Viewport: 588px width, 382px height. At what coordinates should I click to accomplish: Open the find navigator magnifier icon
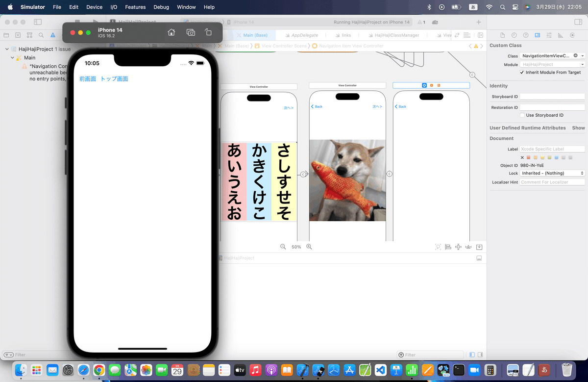click(x=41, y=35)
